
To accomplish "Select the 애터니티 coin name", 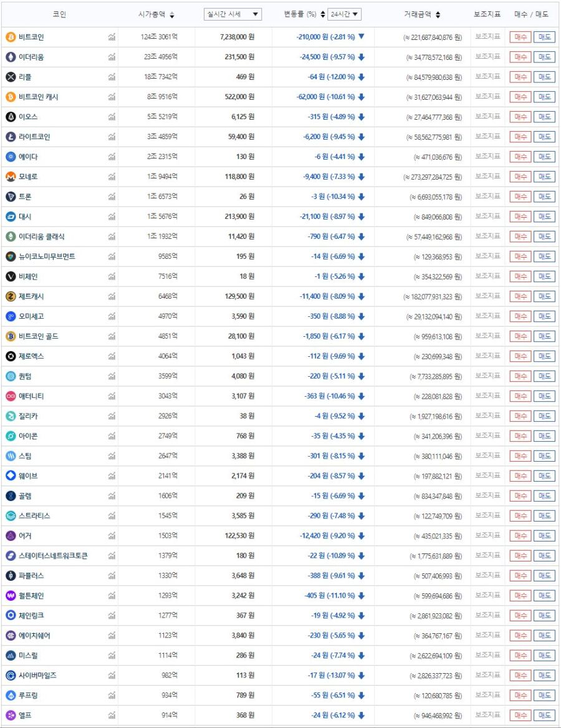I will coord(31,396).
